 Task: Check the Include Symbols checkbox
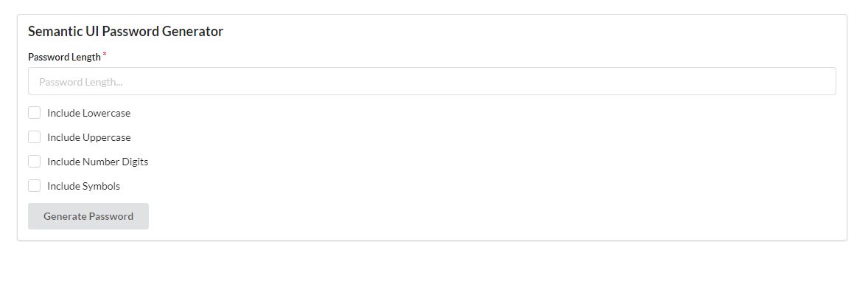[x=35, y=186]
